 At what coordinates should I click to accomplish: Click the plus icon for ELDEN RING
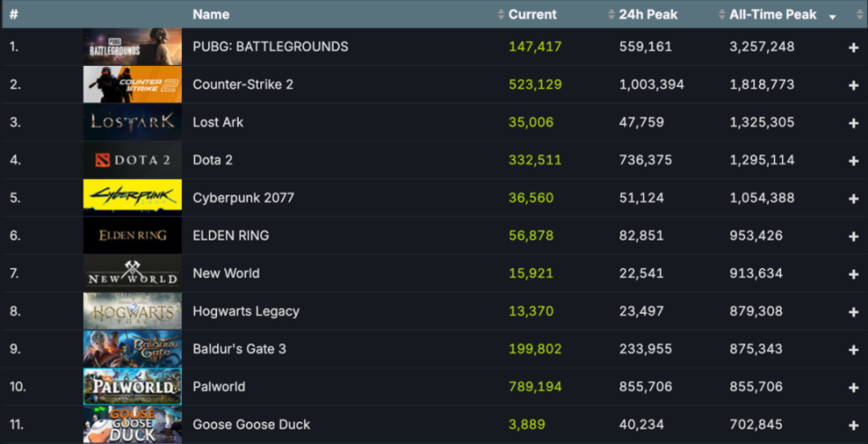pos(853,236)
